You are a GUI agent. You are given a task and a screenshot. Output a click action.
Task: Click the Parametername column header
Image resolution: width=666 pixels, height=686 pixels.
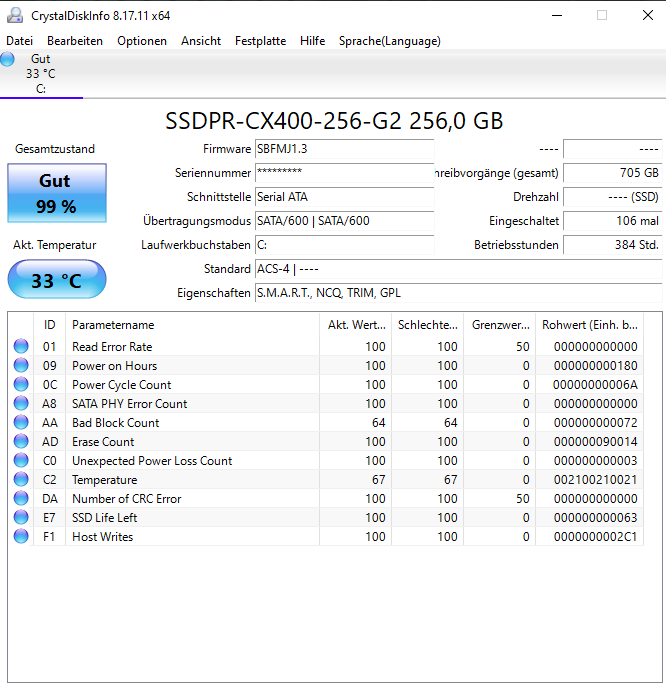[193, 325]
